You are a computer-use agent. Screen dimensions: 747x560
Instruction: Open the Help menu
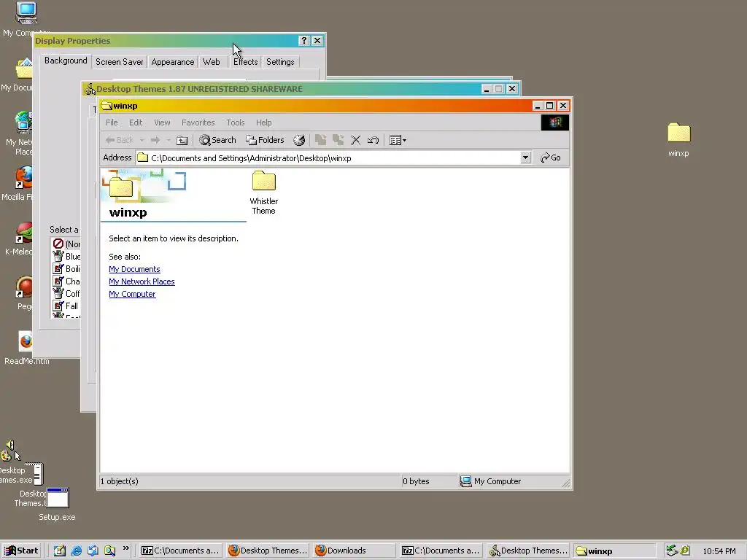pos(263,122)
